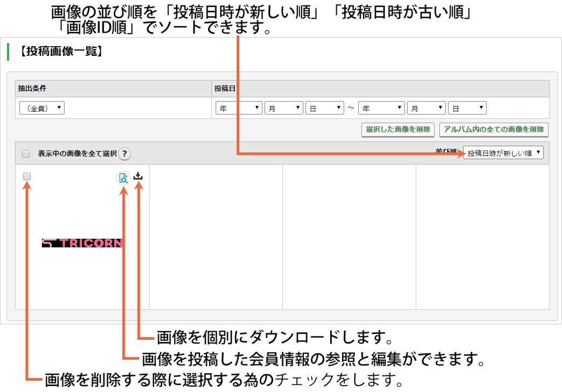Open the end 月 dropdown
The image size is (562, 392).
coord(426,108)
